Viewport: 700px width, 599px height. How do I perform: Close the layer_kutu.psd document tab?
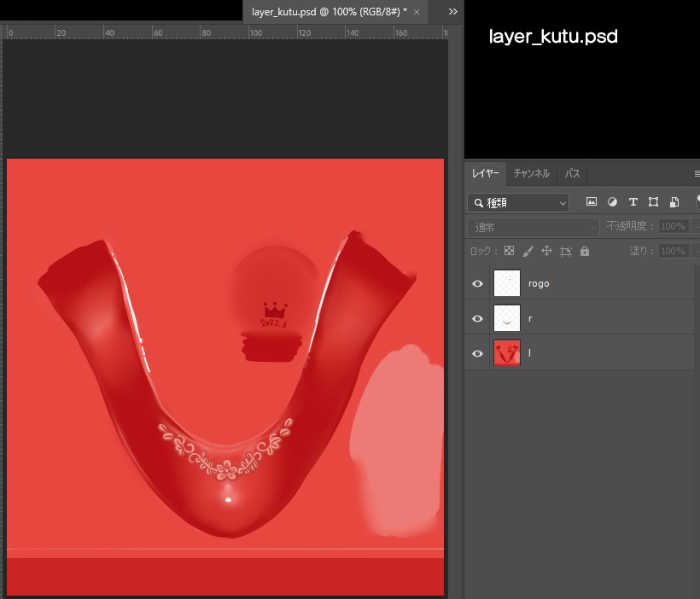(417, 12)
